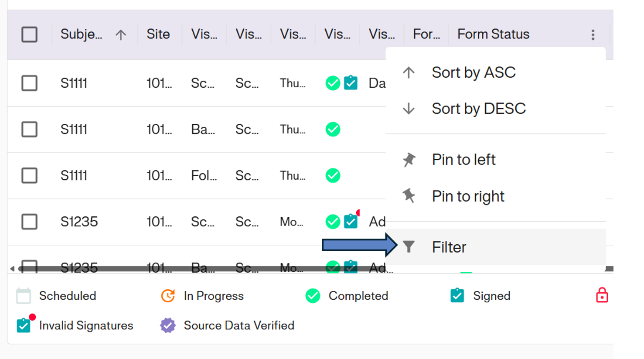The width and height of the screenshot is (644, 359).
Task: Open the Form Status three-dot column menu
Action: click(593, 34)
